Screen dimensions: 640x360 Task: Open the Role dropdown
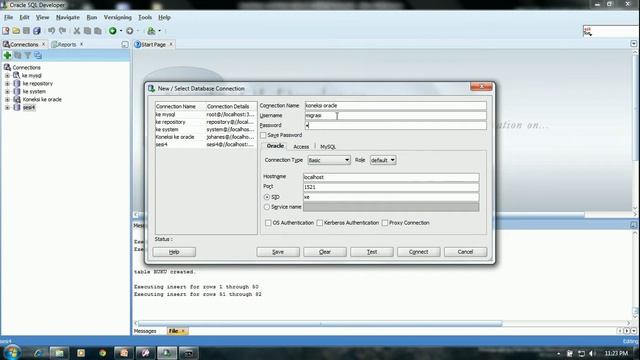point(383,160)
